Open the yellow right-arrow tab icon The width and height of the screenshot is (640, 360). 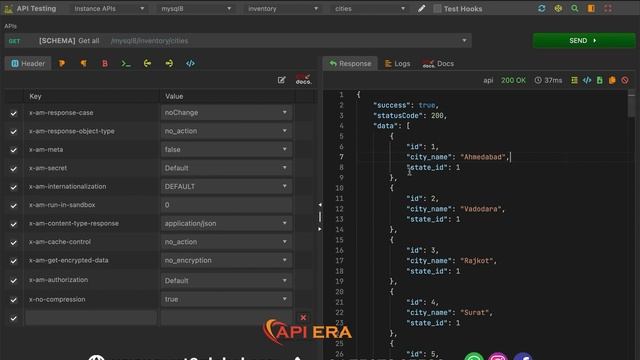(x=169, y=63)
